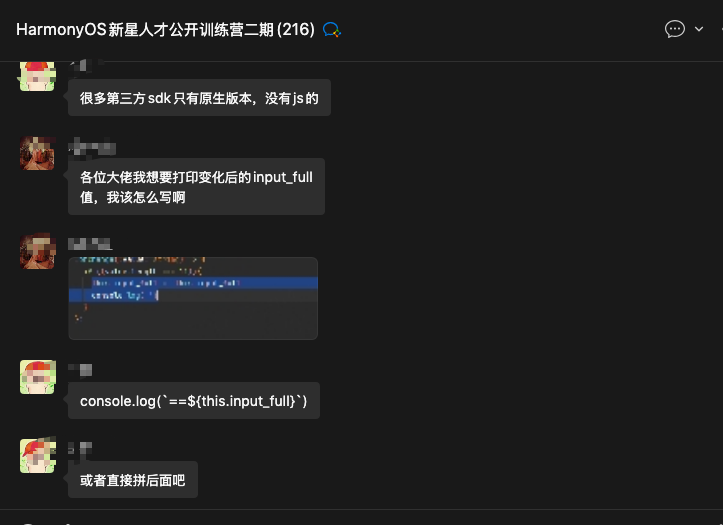Open the code screenshot image preview
Screen dimensions: 723x525
[x=193, y=298]
